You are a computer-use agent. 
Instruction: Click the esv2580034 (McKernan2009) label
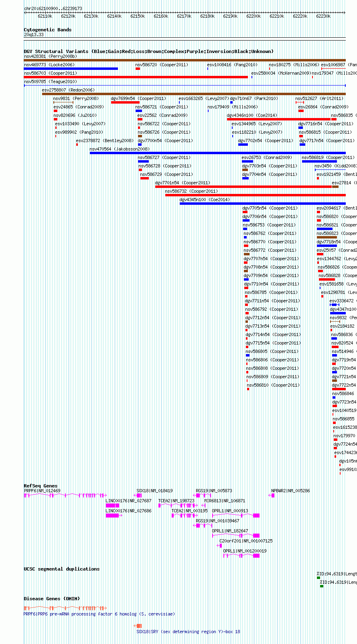coord(281,73)
